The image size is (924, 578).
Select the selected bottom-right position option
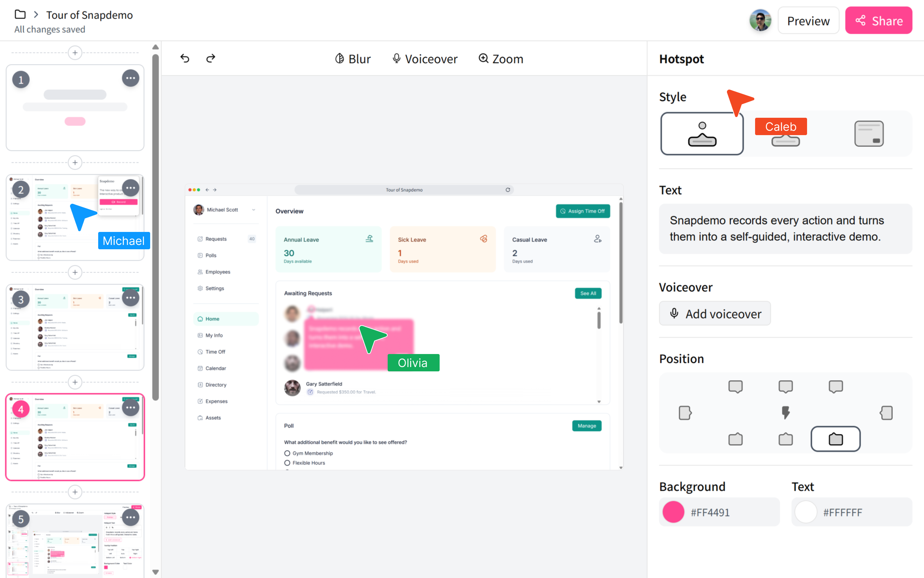836,439
